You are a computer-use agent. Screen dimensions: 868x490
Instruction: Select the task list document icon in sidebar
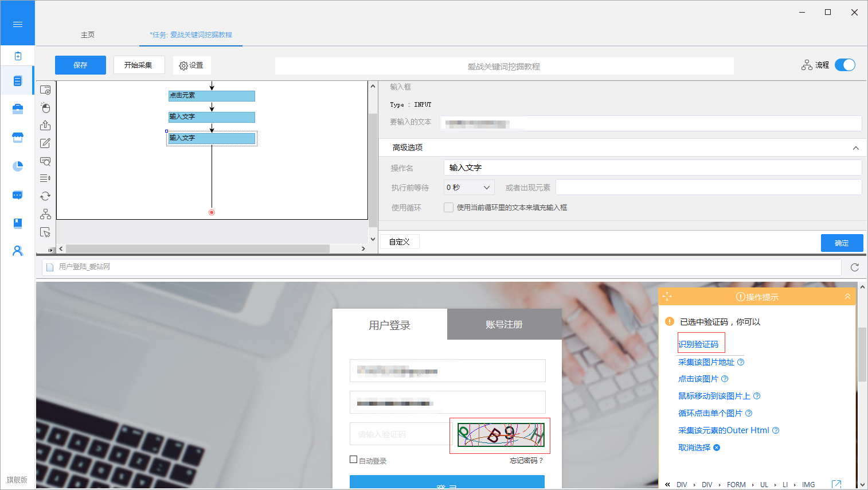point(18,81)
